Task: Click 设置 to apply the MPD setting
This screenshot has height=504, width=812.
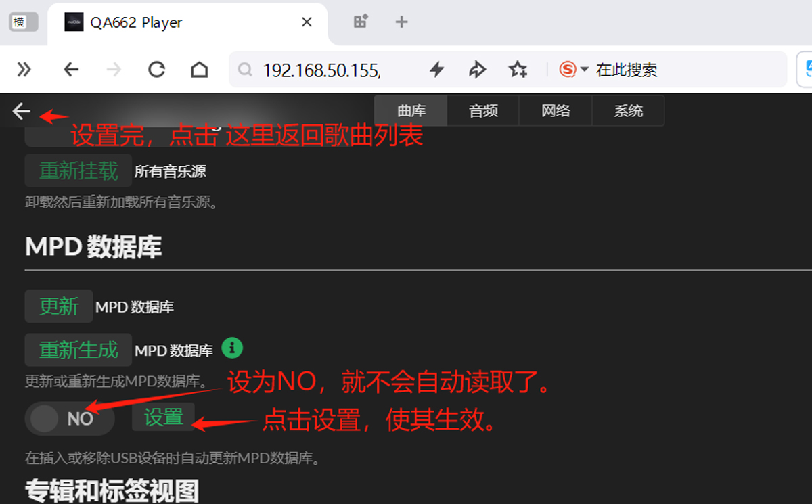Action: click(x=162, y=417)
